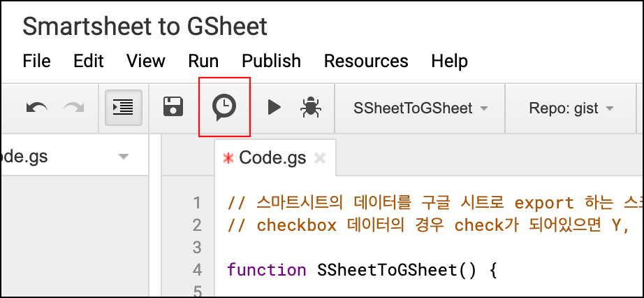Viewport: 644px width, 298px height.
Task: Toggle the indent formatting button
Action: coord(124,108)
